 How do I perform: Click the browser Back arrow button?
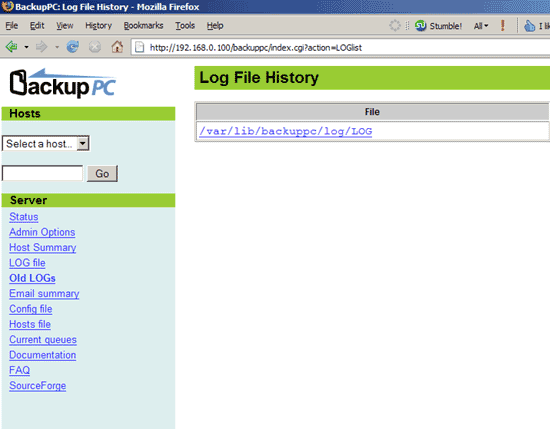point(12,47)
